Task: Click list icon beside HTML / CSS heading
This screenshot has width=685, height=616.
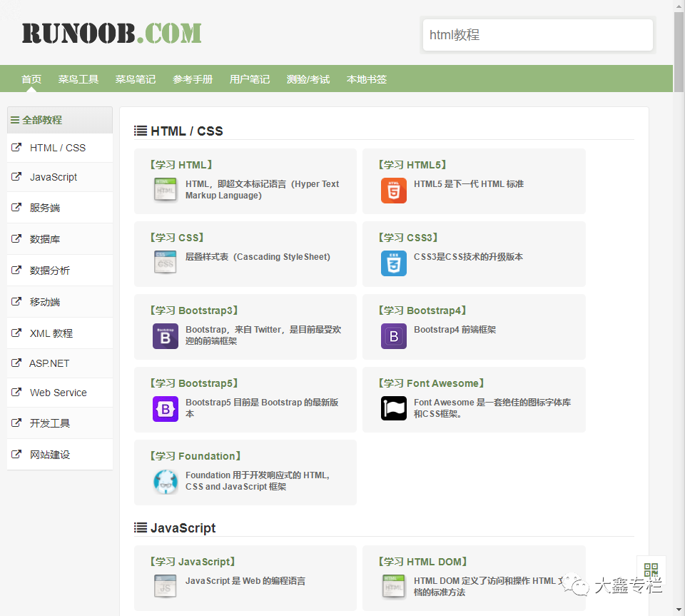Action: click(x=141, y=131)
